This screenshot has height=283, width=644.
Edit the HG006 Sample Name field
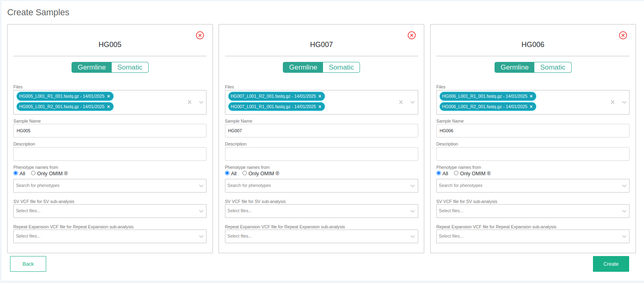532,131
